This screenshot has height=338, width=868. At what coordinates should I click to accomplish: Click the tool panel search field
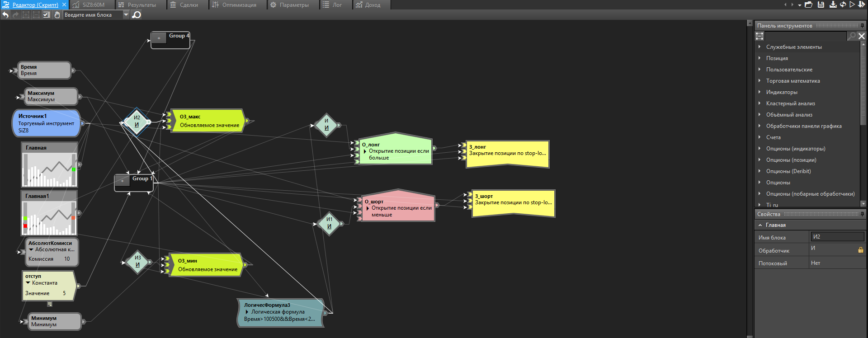805,36
